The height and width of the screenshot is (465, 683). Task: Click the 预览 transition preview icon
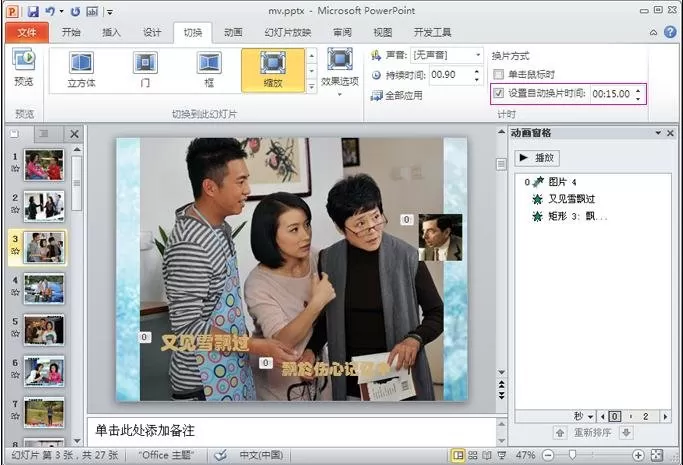coord(24,67)
